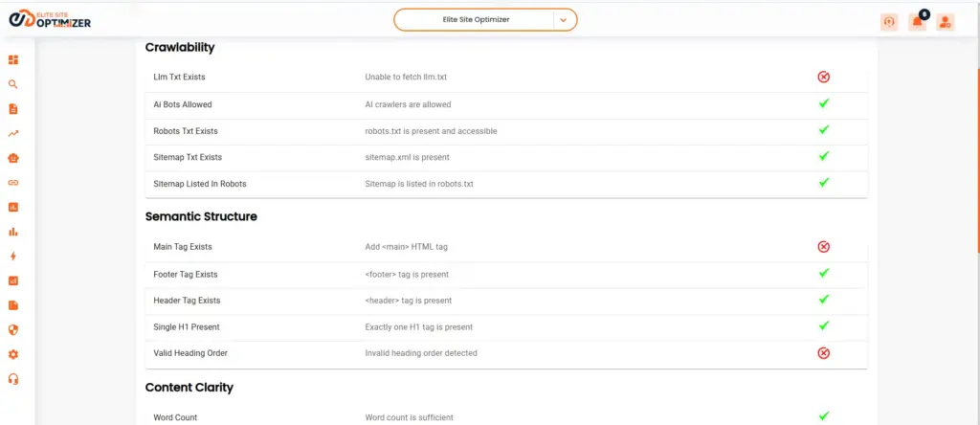This screenshot has height=425, width=980.
Task: Select the Single H1 Present row label
Action: pyautogui.click(x=187, y=326)
